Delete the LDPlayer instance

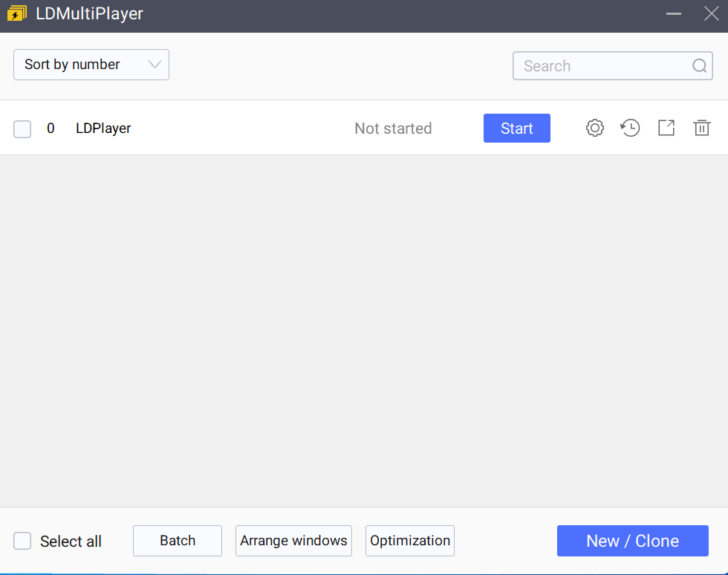[701, 128]
